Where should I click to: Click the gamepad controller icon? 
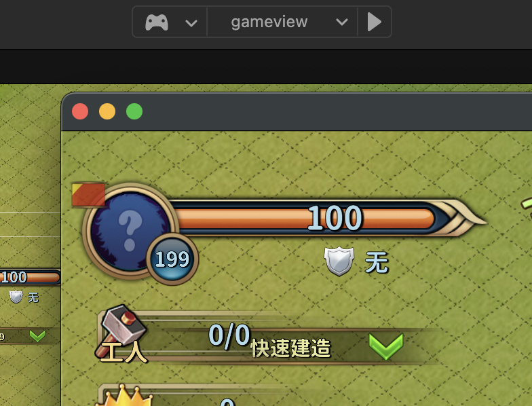[x=156, y=22]
